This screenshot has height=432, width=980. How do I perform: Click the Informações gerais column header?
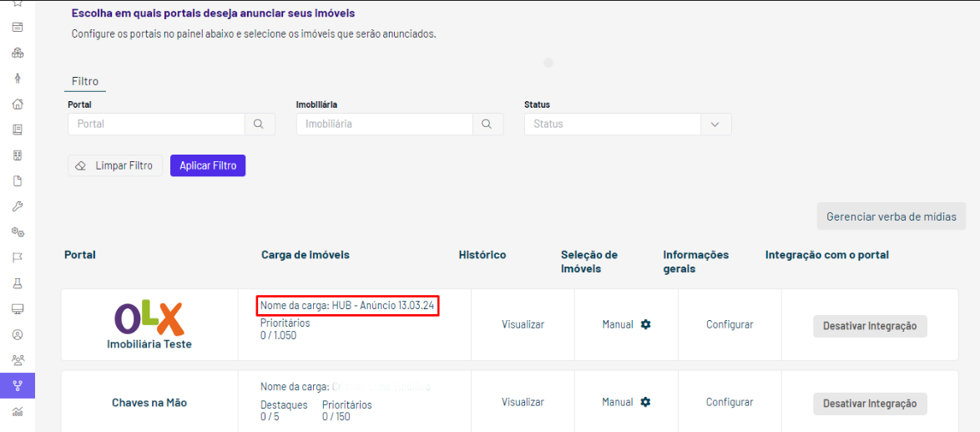pos(696,262)
